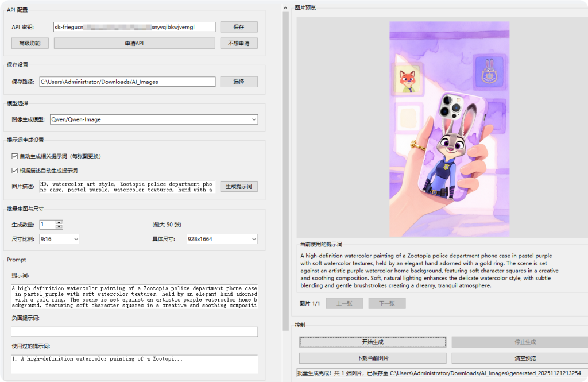Open the 尺寸比例 9:16 dropdown

point(60,239)
